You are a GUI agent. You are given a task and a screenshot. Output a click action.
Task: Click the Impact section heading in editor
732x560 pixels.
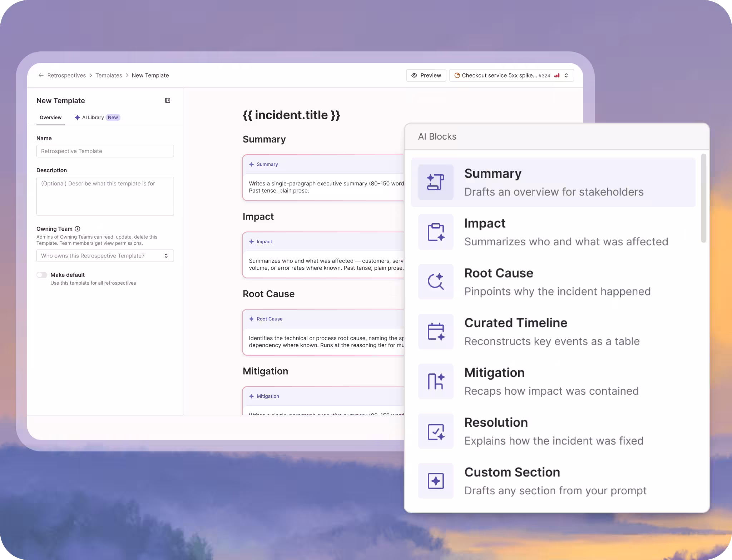point(258,216)
